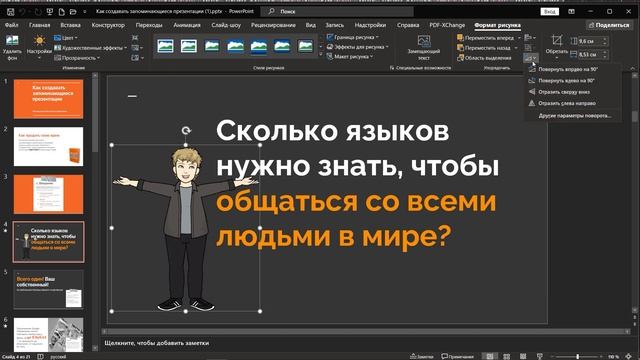The width and height of the screenshot is (640, 360).
Task: Toggle the Примечания comments button in status bar
Action: click(458, 356)
